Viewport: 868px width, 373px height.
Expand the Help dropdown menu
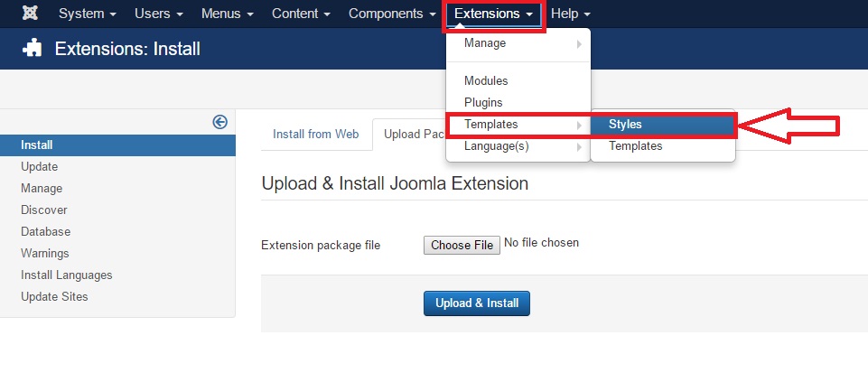(571, 14)
